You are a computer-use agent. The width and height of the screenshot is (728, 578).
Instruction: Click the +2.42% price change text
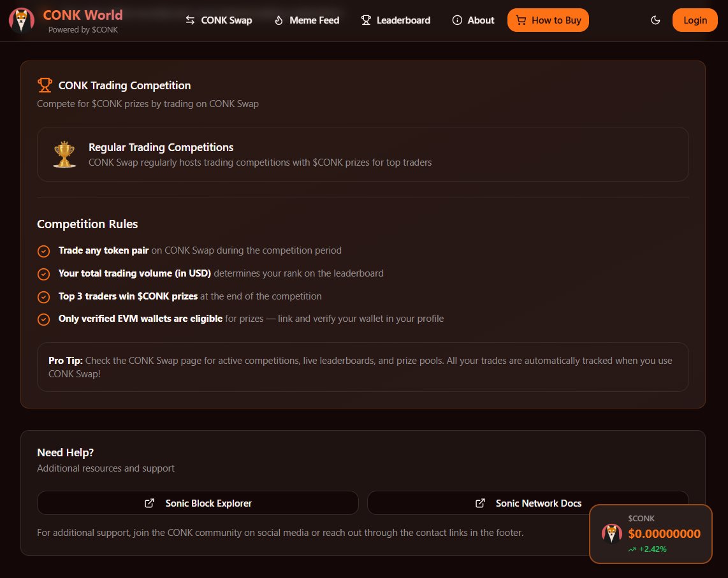coord(652,549)
